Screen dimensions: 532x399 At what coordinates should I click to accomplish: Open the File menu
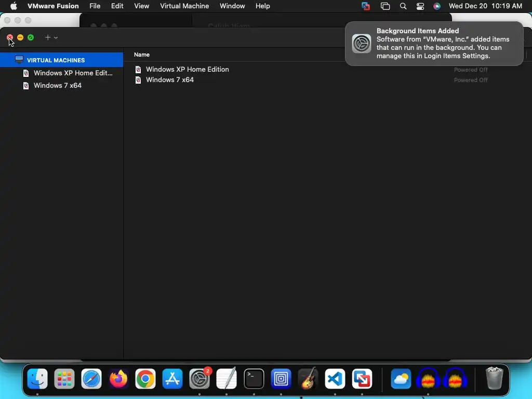point(95,6)
